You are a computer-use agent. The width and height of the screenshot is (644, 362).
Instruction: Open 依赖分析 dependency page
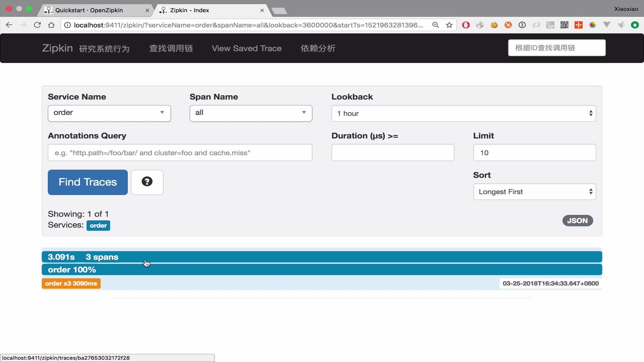point(318,48)
